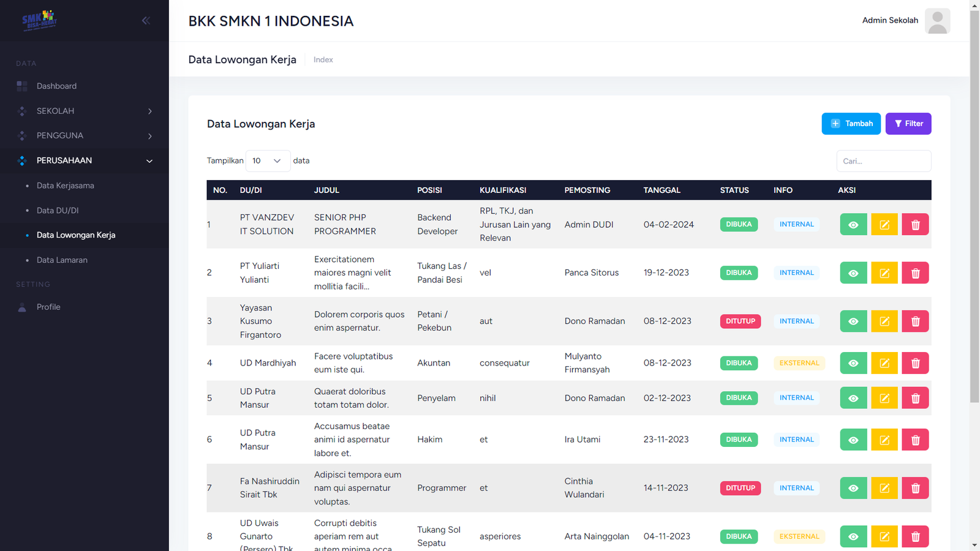Collapse the sidebar with the double-chevron icon
980x551 pixels.
coord(146,20)
